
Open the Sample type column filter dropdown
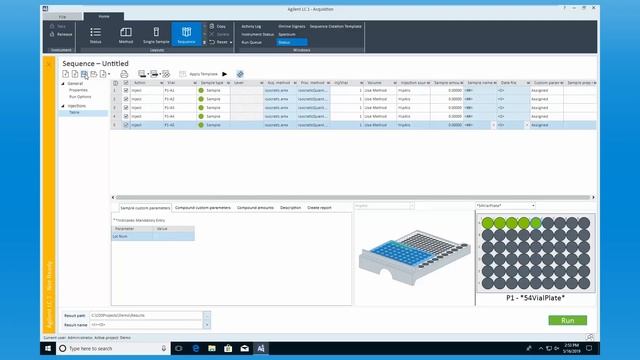[228, 83]
